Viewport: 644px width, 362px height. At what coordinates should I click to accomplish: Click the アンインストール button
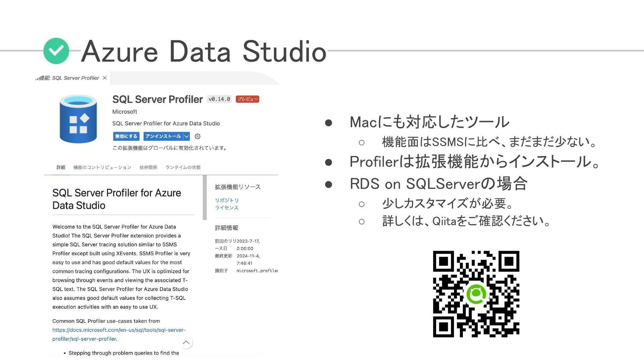pyautogui.click(x=163, y=136)
